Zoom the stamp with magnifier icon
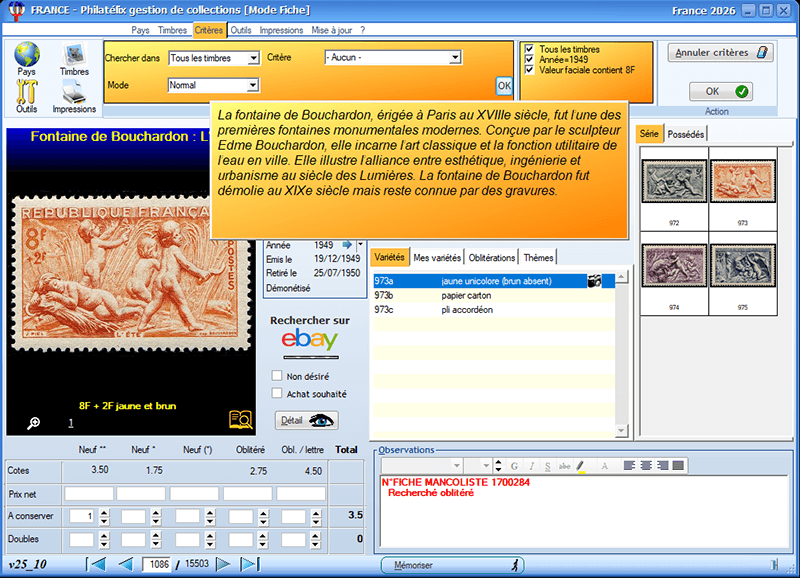This screenshot has width=800, height=578. pyautogui.click(x=34, y=423)
